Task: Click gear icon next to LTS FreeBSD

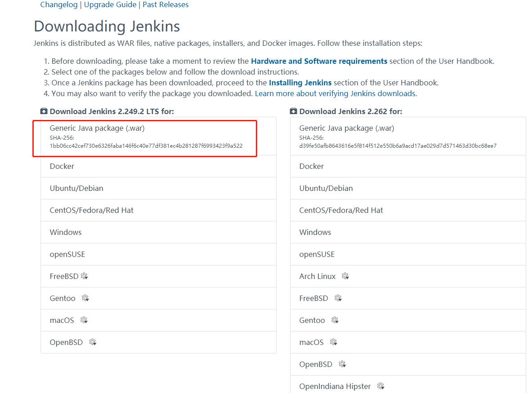Action: coord(85,276)
